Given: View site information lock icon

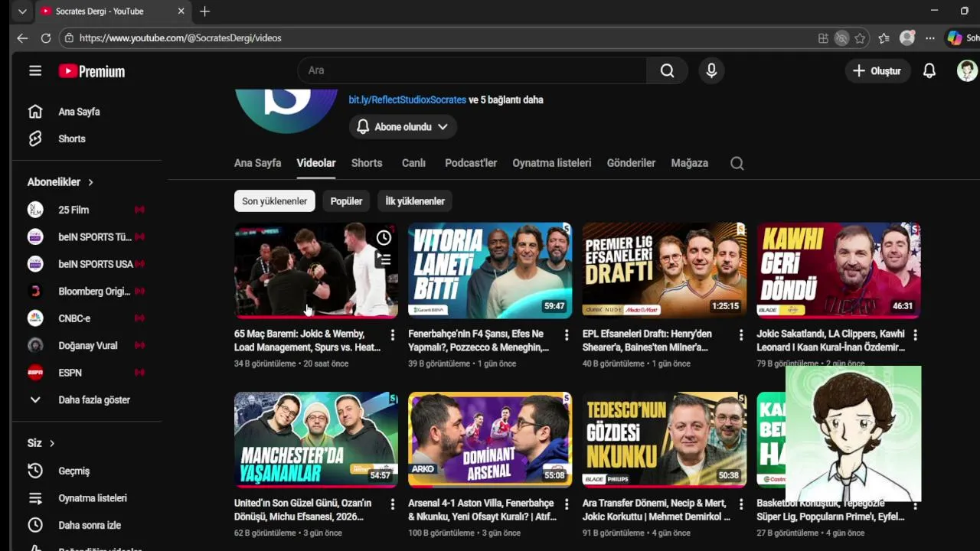Looking at the screenshot, I should [x=69, y=37].
